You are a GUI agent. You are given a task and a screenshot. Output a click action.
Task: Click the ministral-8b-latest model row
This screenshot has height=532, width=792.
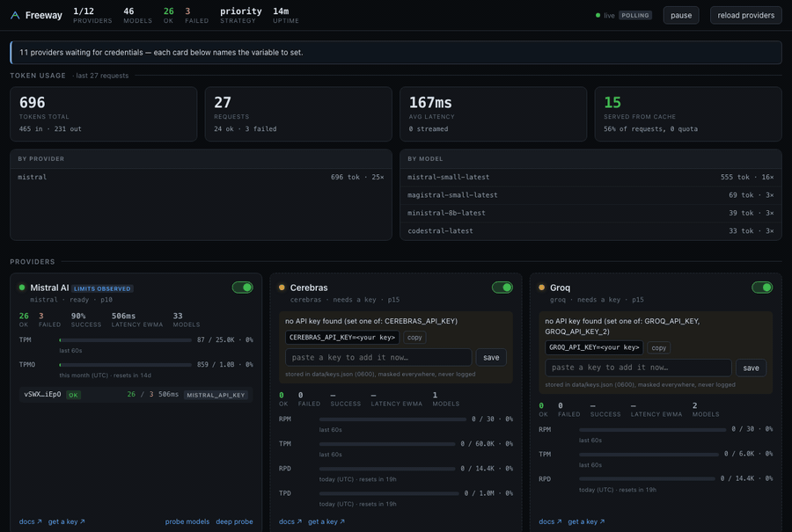(x=590, y=213)
